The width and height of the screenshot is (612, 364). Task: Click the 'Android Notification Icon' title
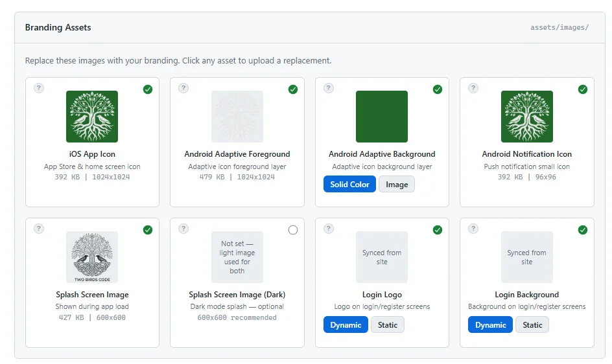(527, 154)
